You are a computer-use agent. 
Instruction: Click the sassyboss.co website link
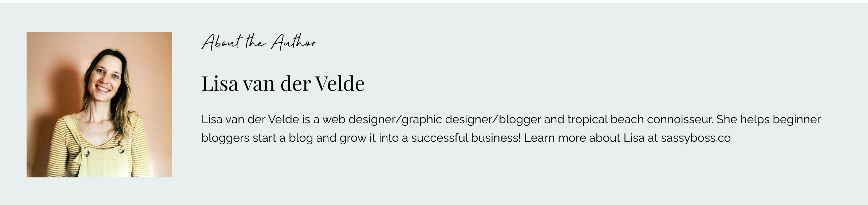pos(695,138)
